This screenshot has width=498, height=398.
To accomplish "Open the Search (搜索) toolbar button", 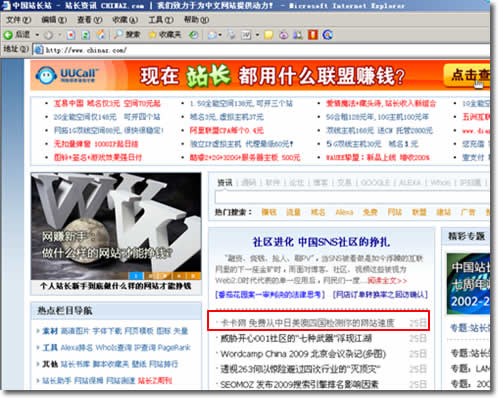I will [x=127, y=34].
